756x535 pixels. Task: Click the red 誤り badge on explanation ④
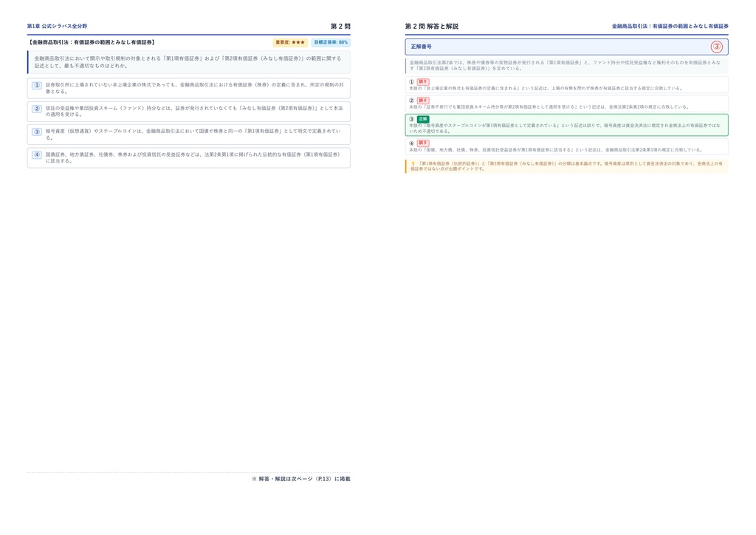pyautogui.click(x=423, y=143)
